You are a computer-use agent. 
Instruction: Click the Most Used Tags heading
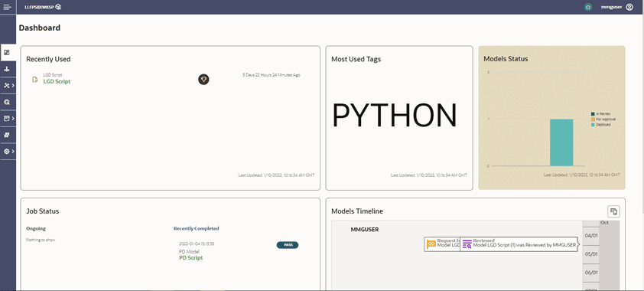tap(356, 59)
